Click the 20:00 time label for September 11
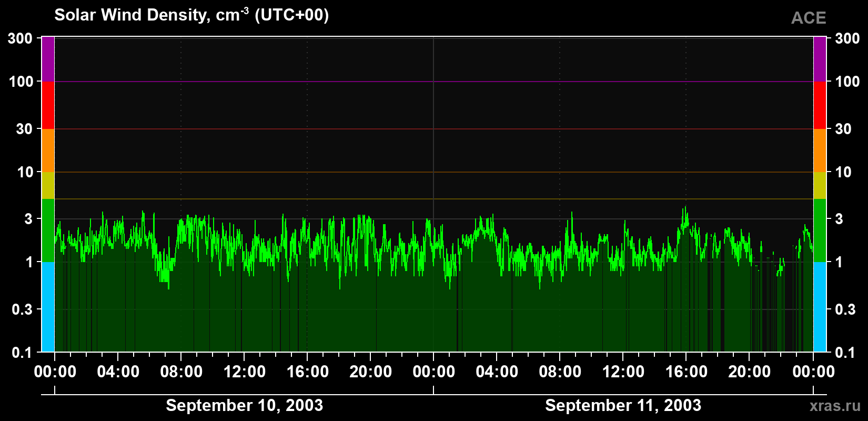 (750, 372)
